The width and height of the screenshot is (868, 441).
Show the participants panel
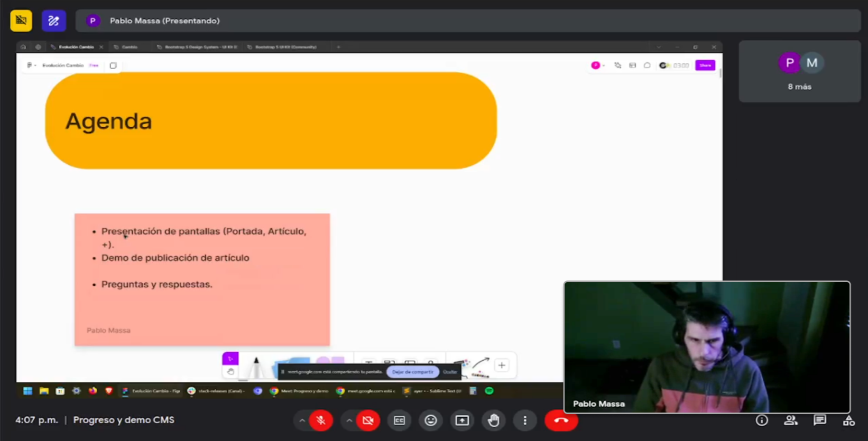[791, 420]
